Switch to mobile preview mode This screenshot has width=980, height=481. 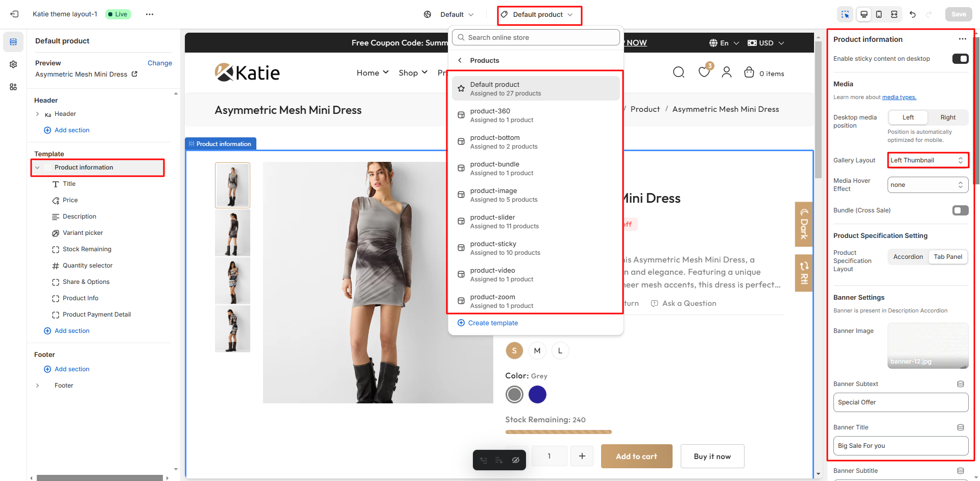click(878, 14)
